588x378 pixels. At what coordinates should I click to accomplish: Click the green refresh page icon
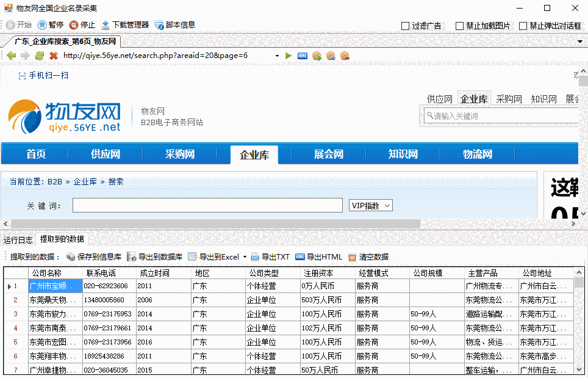click(40, 56)
